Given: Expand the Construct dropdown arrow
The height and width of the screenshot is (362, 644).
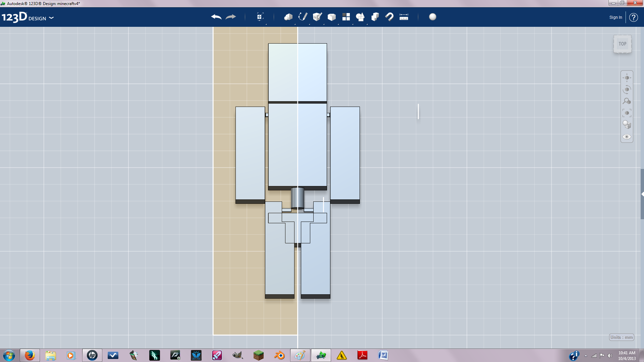Looking at the screenshot, I should [324, 24].
